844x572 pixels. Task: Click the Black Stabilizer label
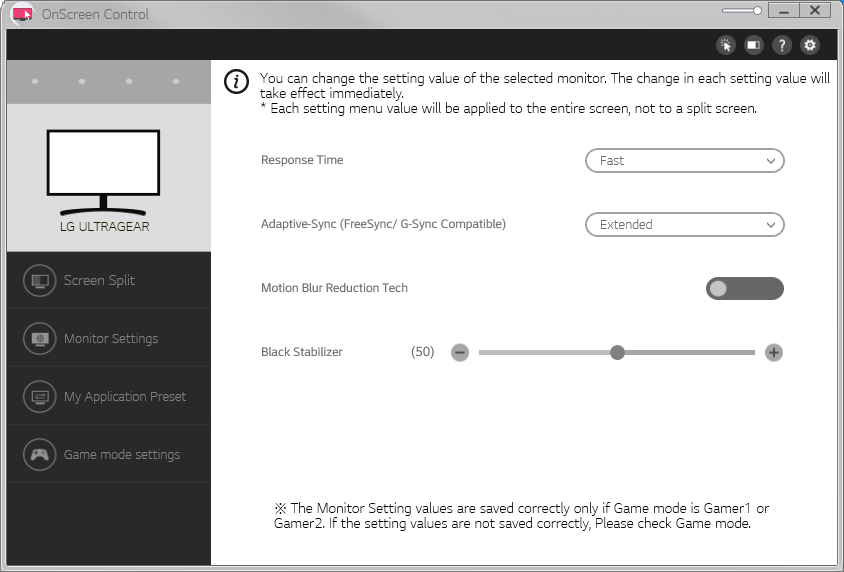tap(301, 352)
